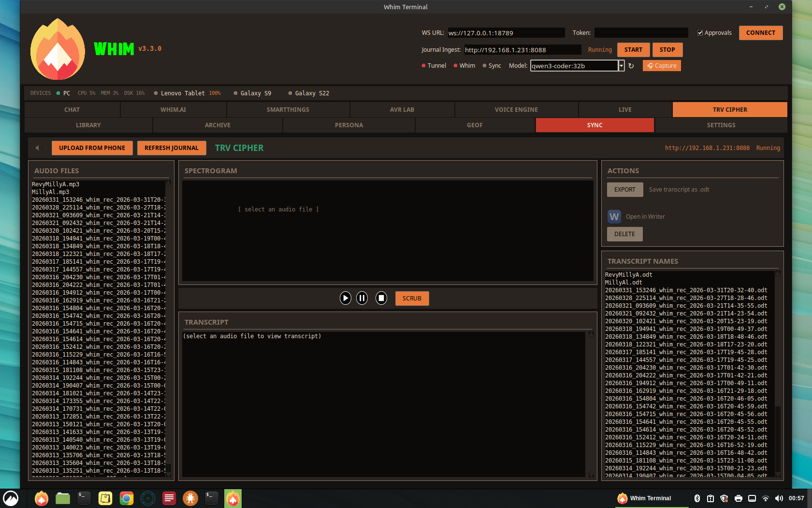Viewport: 812px width, 508px height.
Task: Select RevyMillyA.mp3 from Audio Files
Action: pos(55,184)
